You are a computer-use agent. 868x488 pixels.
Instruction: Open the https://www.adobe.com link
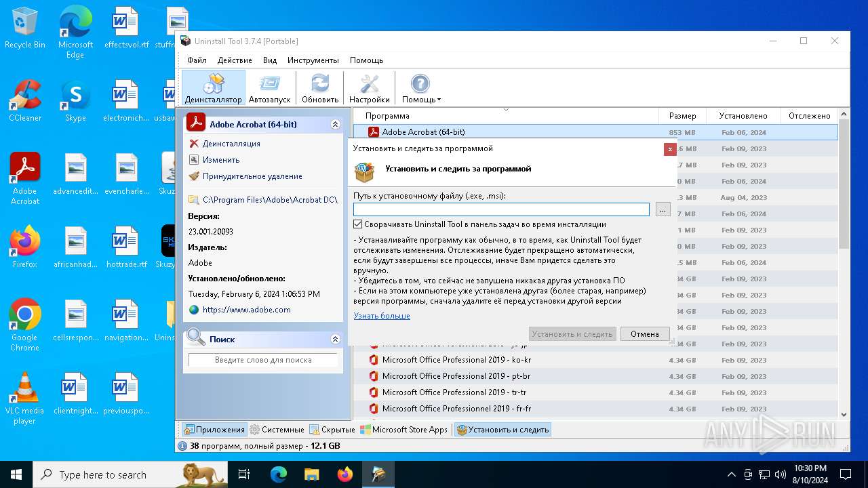pos(246,310)
